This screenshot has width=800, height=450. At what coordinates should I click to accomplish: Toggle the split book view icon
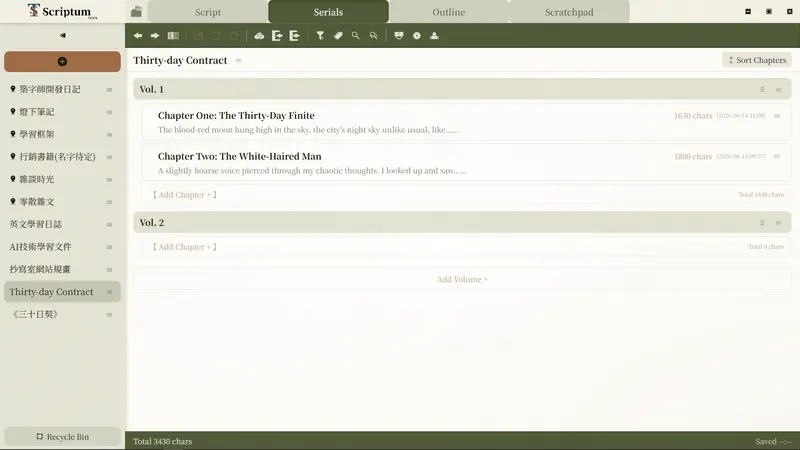pos(173,36)
